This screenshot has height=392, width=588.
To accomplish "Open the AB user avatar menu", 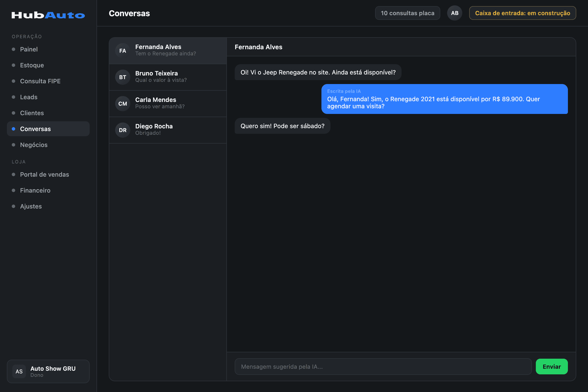I will 454,13.
